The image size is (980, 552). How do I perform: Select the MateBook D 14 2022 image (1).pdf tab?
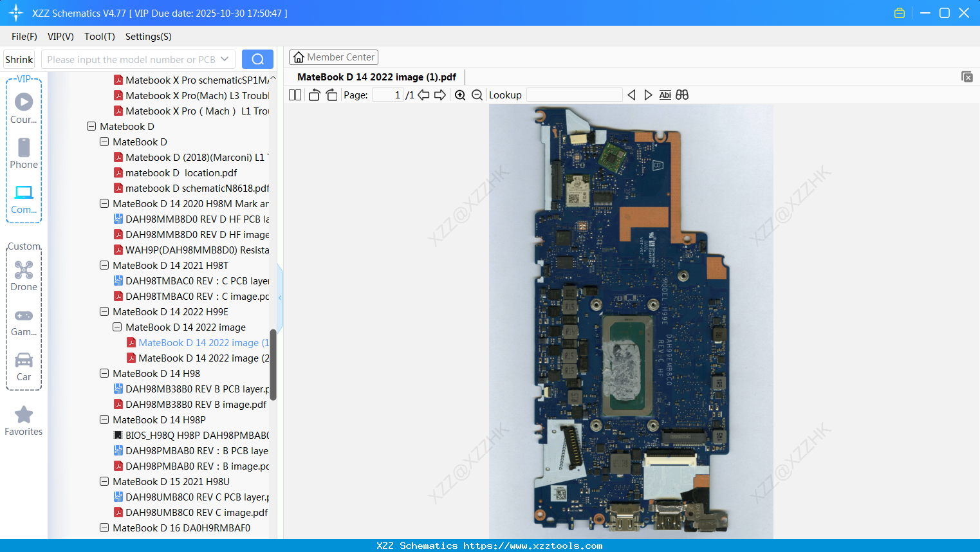(376, 77)
